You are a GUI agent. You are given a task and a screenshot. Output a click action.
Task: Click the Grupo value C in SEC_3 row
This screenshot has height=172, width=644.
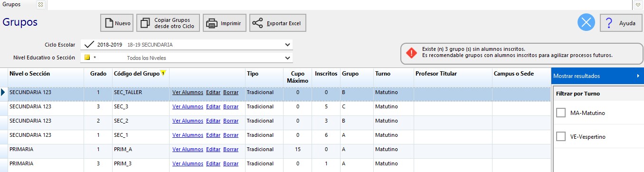point(343,107)
